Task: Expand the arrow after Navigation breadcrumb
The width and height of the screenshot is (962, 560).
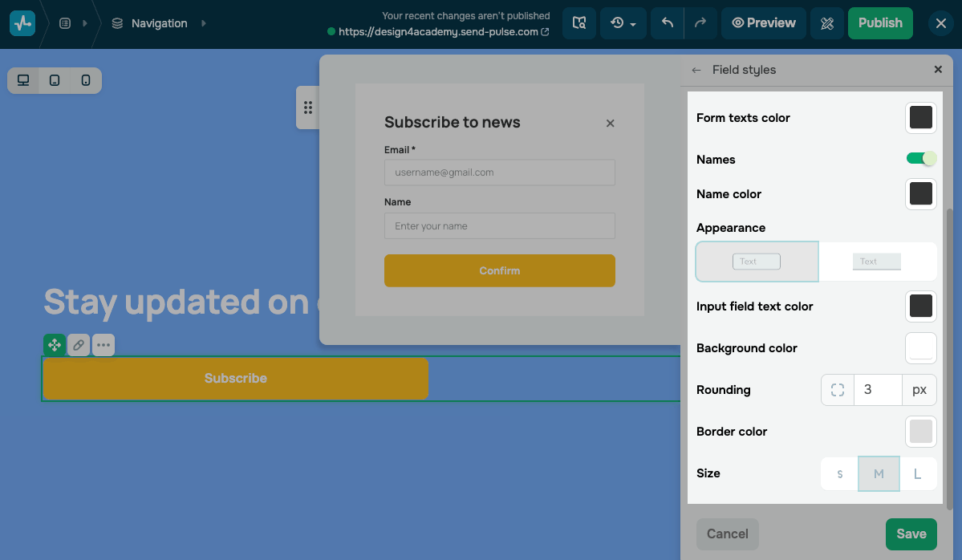Action: (x=204, y=23)
